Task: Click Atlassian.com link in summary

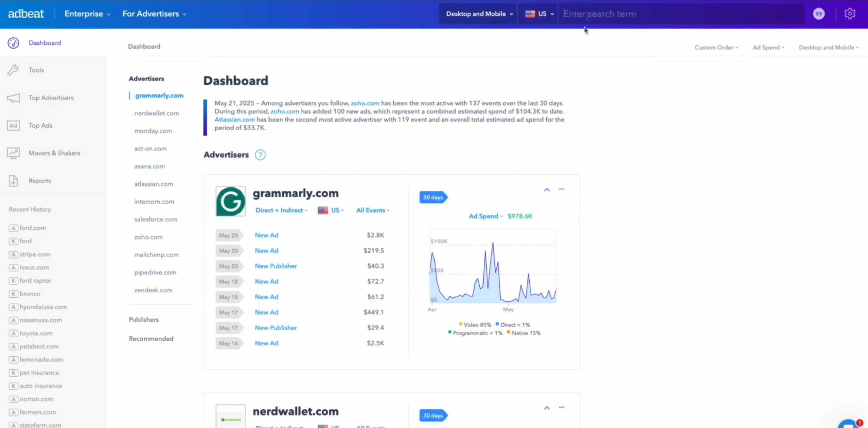Action: pos(234,119)
